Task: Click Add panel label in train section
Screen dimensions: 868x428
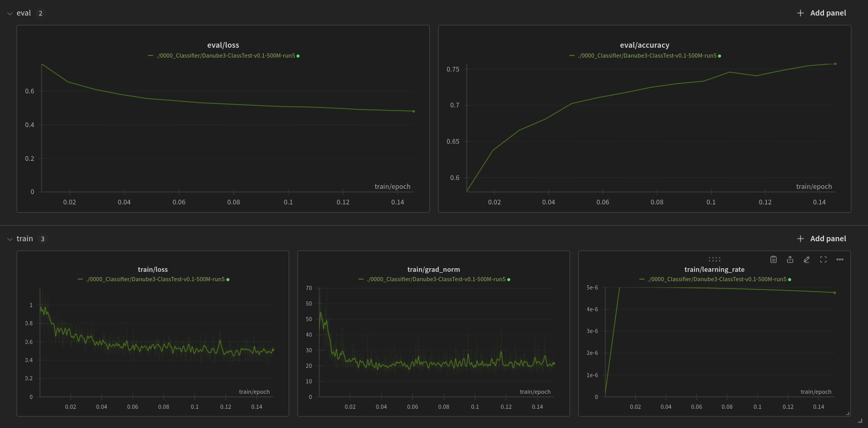Action: 828,239
